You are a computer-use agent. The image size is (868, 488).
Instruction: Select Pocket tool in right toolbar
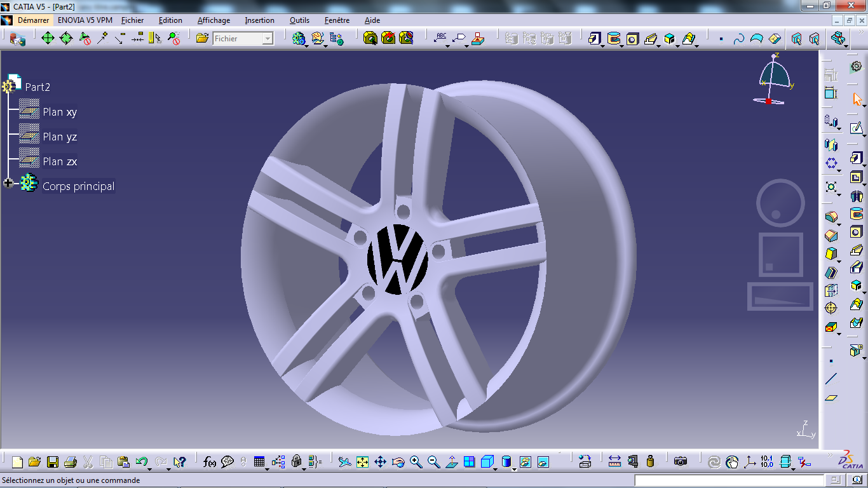click(x=857, y=177)
